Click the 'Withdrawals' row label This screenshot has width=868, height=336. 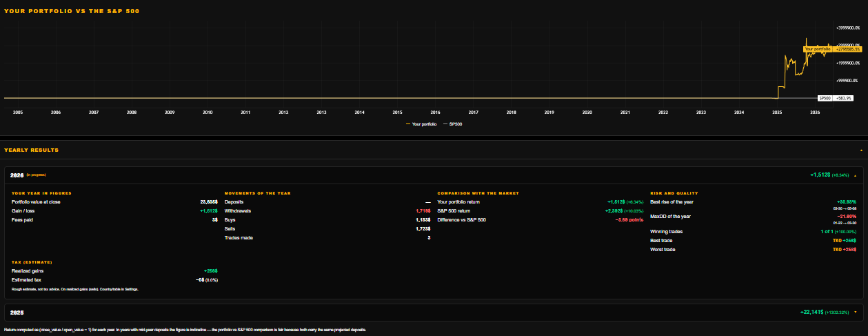pyautogui.click(x=238, y=210)
